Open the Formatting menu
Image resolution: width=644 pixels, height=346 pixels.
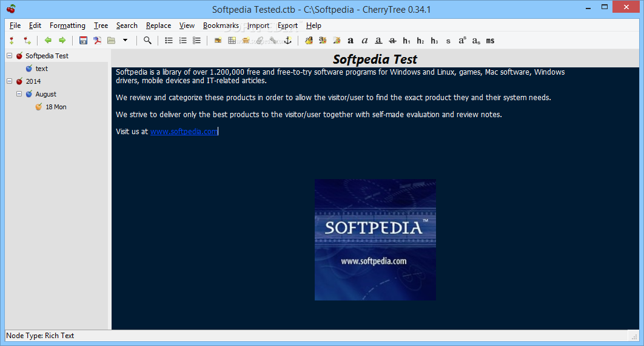coord(67,25)
